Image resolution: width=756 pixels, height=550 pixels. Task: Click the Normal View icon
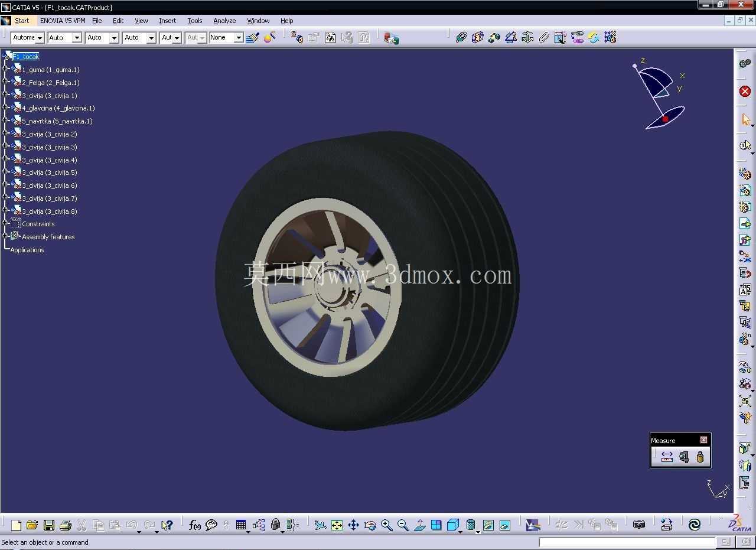(x=420, y=525)
